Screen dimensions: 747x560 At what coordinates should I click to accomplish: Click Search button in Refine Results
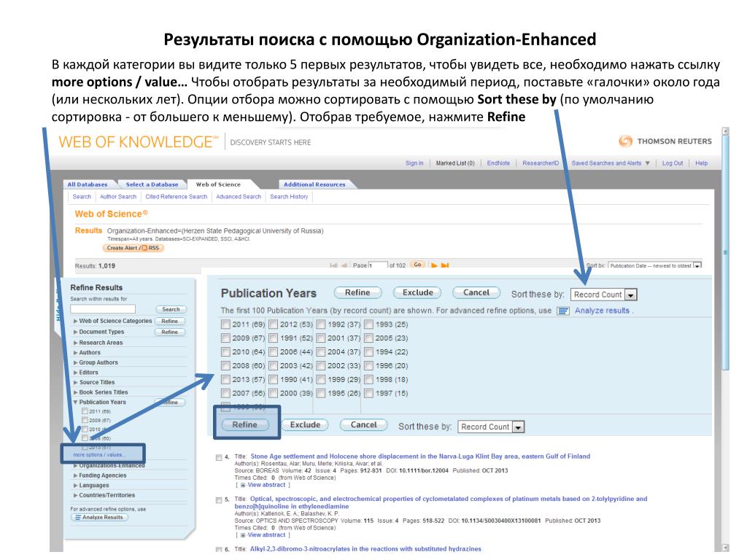pos(171,309)
